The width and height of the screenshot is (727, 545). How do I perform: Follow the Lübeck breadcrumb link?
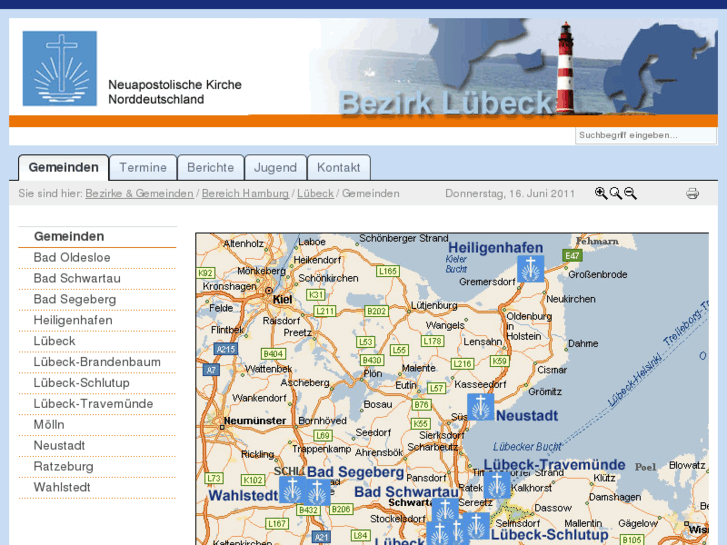pos(315,193)
